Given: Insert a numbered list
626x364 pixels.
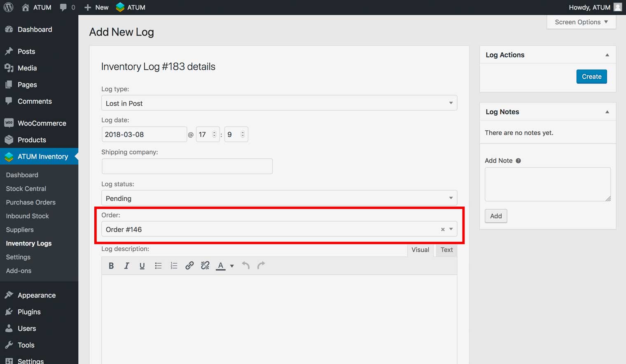Looking at the screenshot, I should pyautogui.click(x=174, y=266).
